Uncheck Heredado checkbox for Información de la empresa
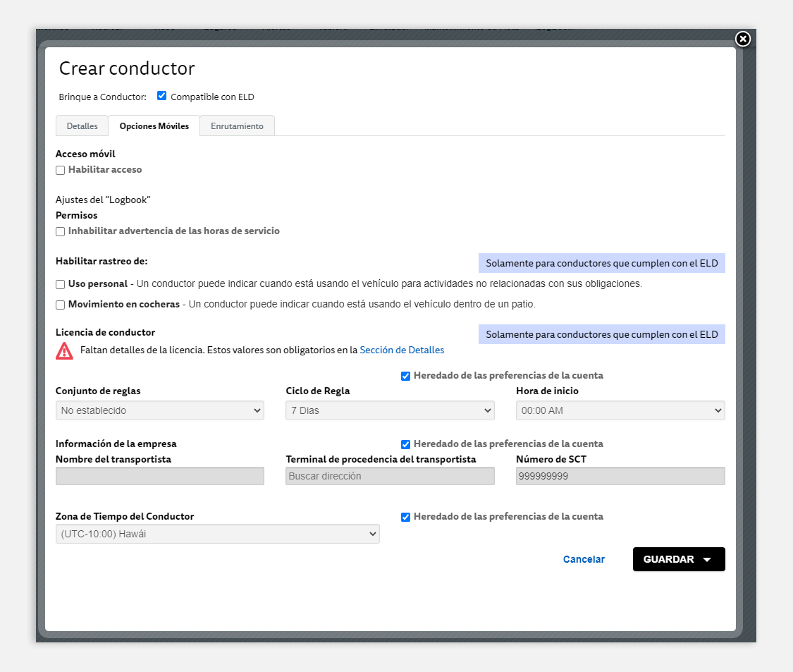The width and height of the screenshot is (793, 672). 405,444
